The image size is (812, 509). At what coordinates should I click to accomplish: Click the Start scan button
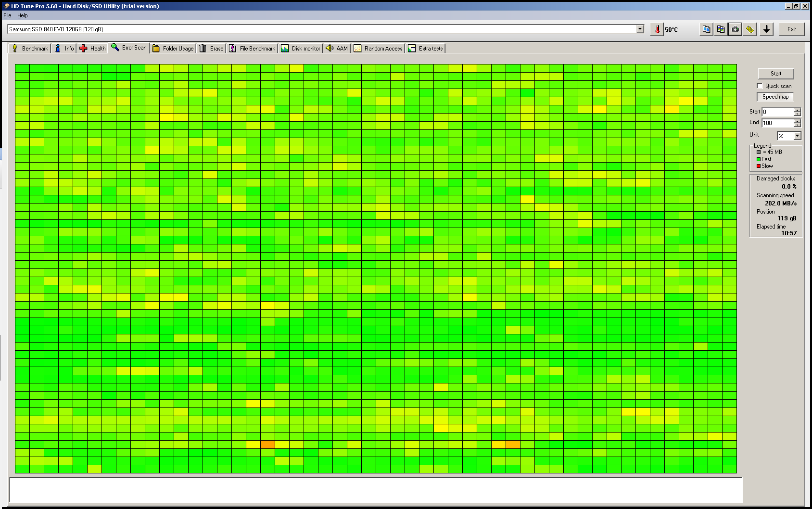776,74
